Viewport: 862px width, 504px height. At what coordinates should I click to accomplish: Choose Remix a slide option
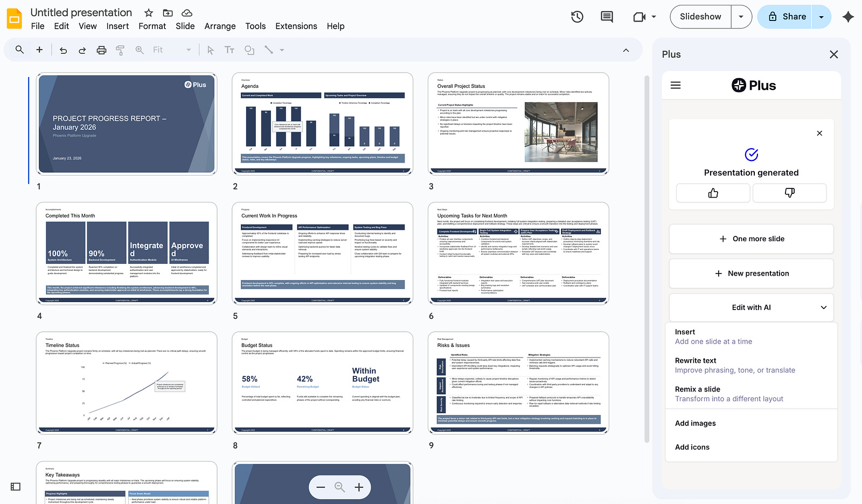pyautogui.click(x=751, y=394)
